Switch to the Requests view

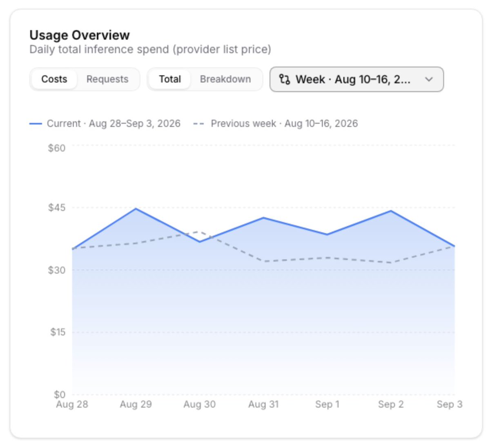[x=107, y=79]
